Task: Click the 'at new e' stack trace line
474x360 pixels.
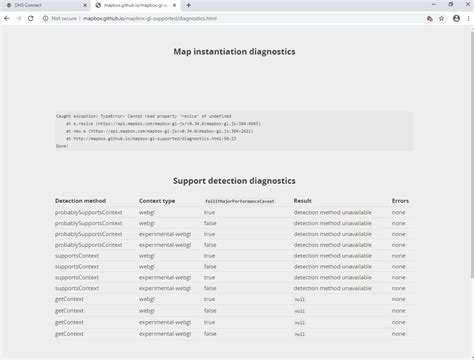Action: click(160, 131)
